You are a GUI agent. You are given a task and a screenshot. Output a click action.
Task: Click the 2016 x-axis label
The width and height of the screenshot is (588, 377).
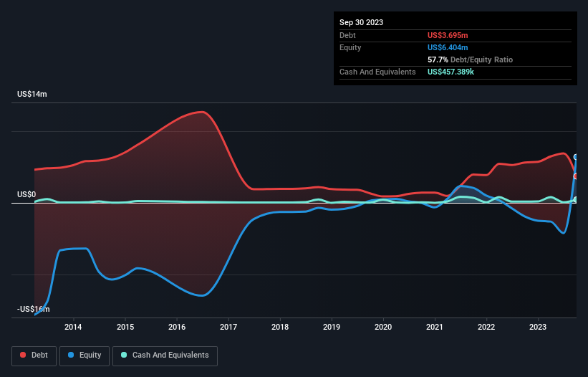177,327
